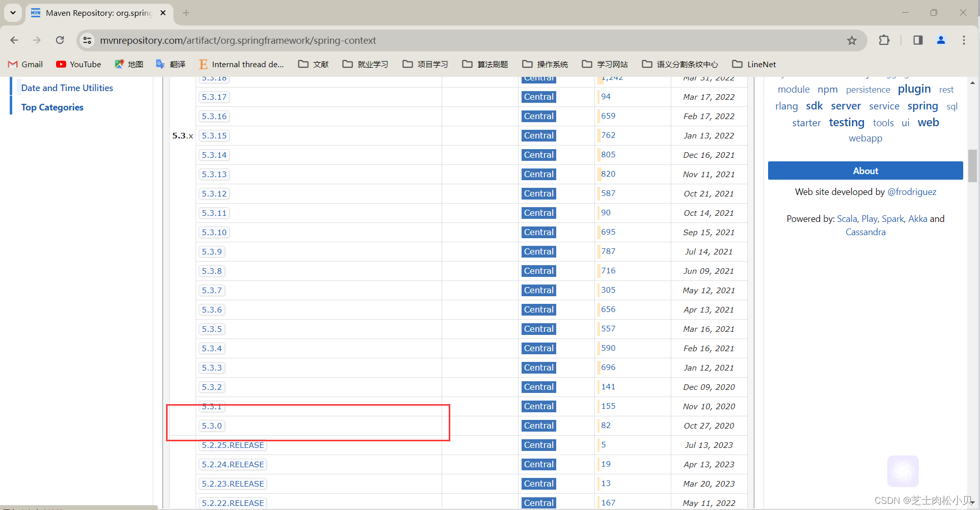The width and height of the screenshot is (980, 510).
Task: Click usages count 787 for 5.3.9
Action: point(608,251)
